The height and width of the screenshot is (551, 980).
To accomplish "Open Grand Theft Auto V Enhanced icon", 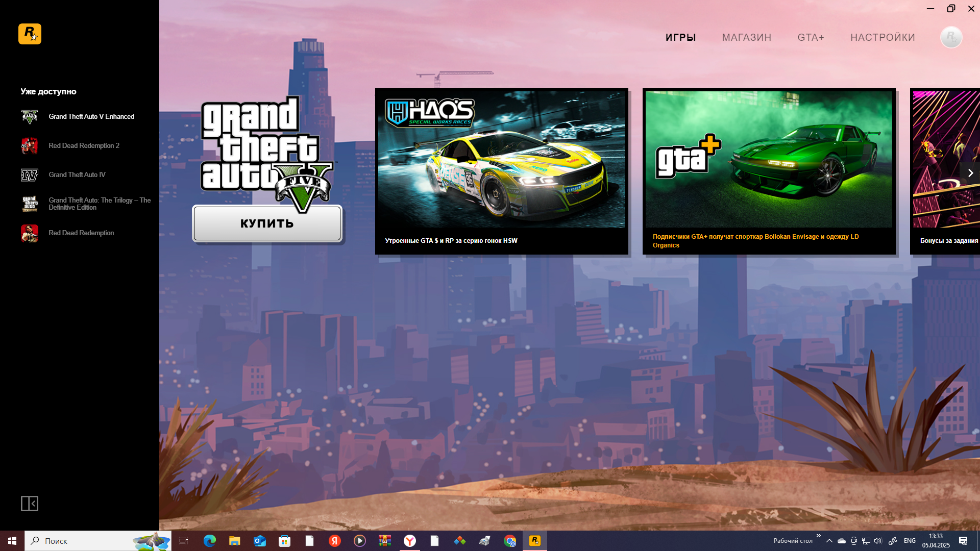I will point(30,117).
